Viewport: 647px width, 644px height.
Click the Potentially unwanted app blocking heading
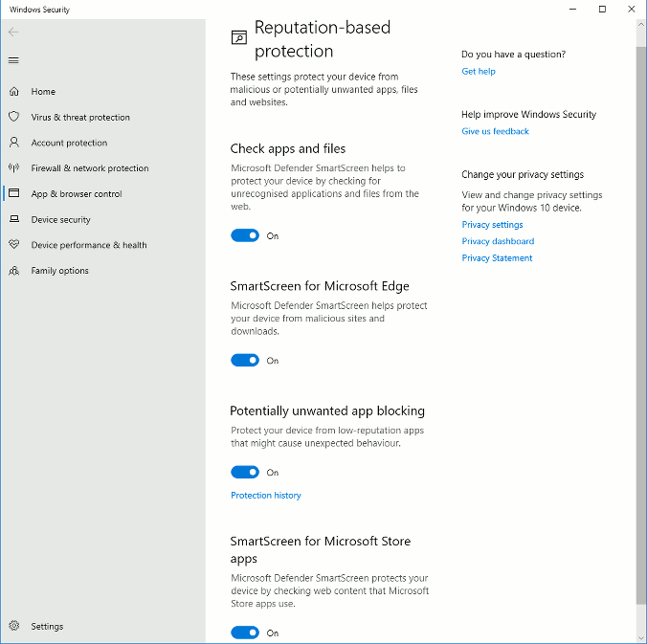327,411
